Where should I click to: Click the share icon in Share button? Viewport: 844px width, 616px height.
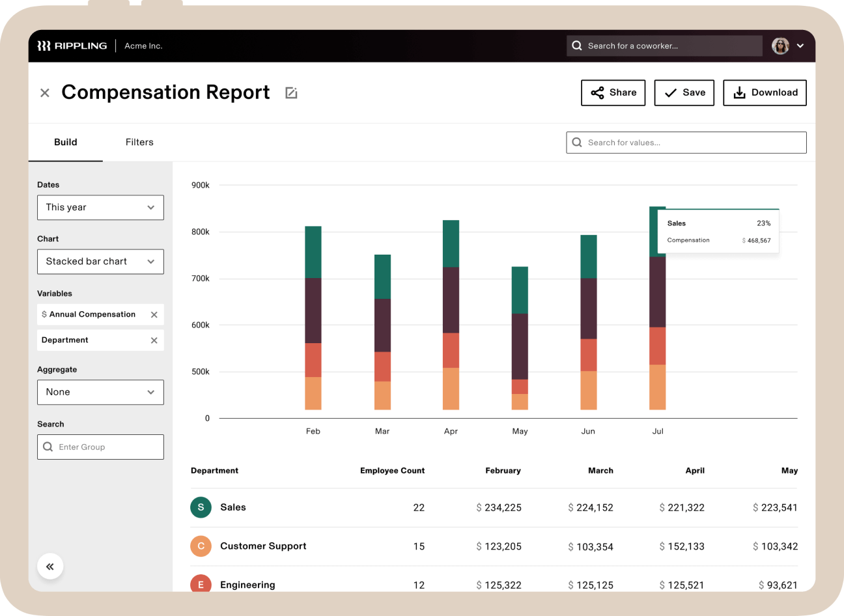597,93
